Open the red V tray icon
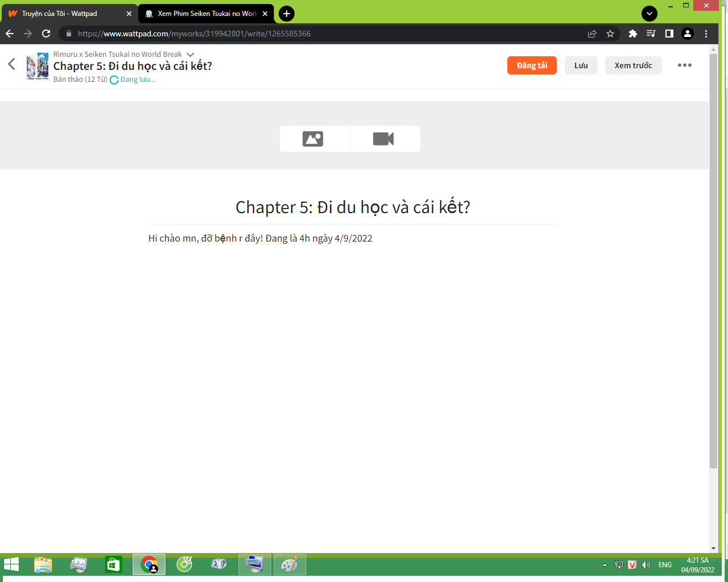This screenshot has height=582, width=728. 632,565
